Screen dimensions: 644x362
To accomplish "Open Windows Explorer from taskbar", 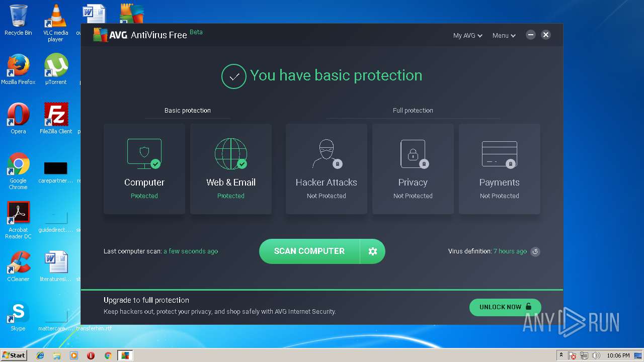I will click(x=57, y=355).
